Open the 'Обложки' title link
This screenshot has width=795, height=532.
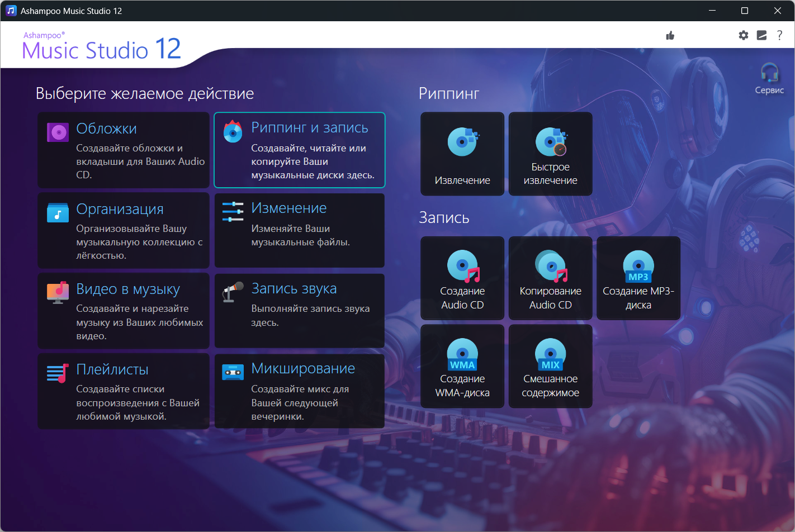click(107, 129)
